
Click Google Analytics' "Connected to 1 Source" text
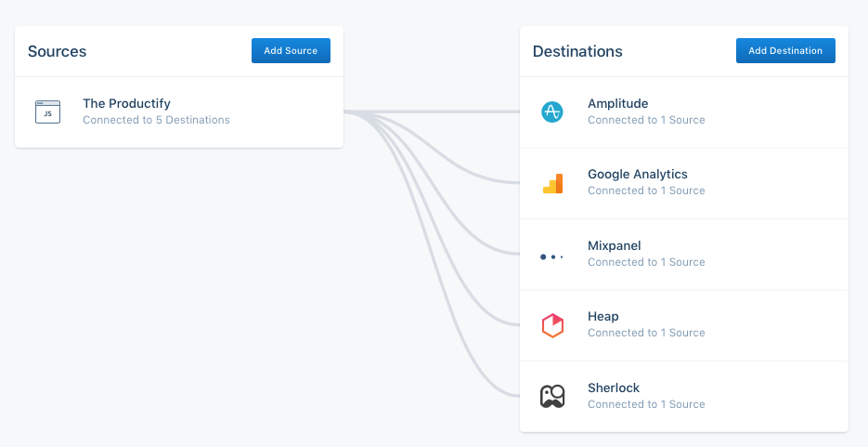646,191
